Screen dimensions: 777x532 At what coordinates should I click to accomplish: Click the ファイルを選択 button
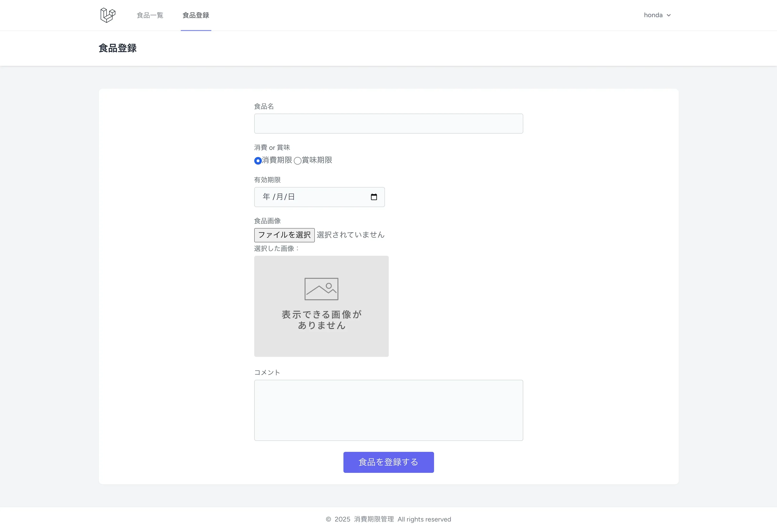(284, 235)
